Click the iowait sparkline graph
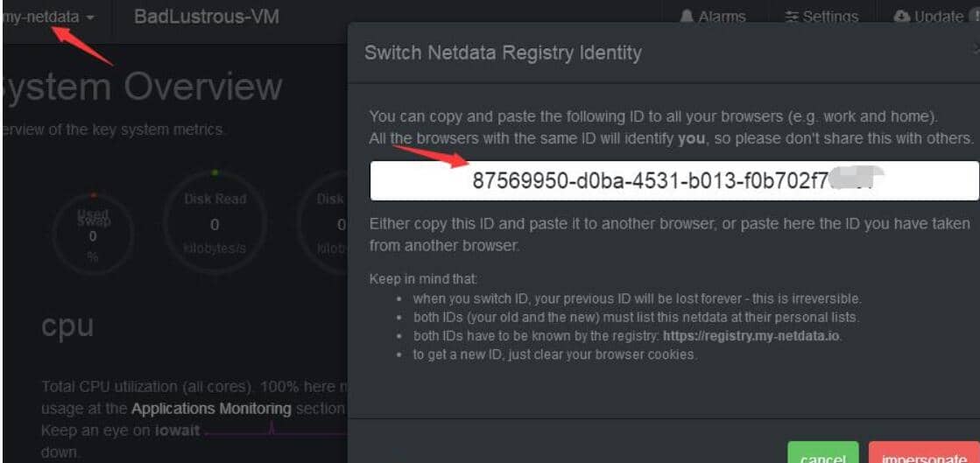The image size is (980, 463). (276, 431)
